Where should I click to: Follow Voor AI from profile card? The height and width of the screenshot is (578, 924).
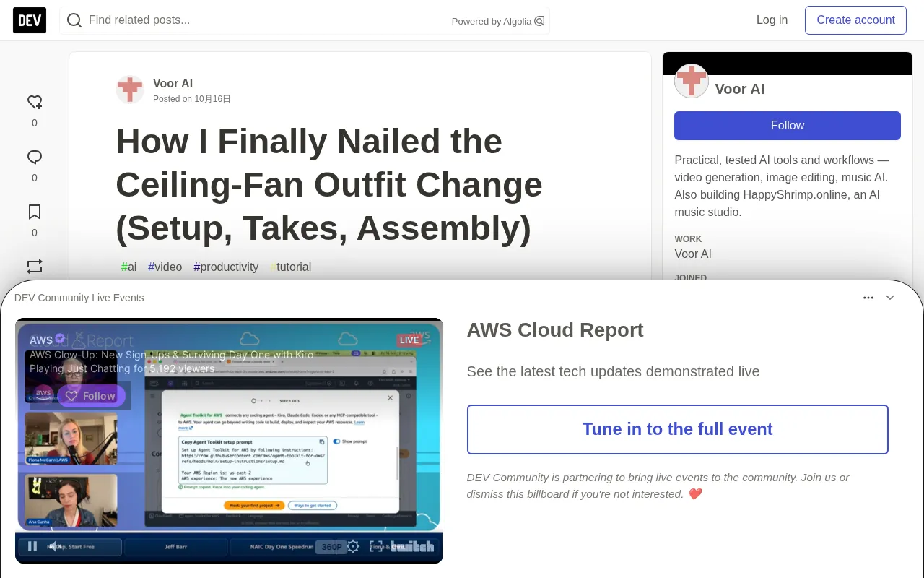click(x=787, y=126)
